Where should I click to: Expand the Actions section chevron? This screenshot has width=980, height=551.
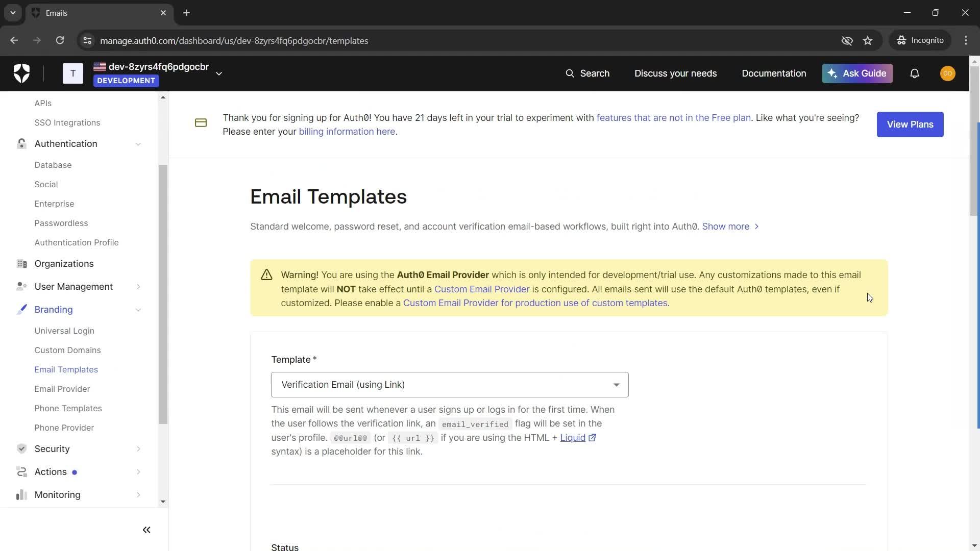point(138,472)
